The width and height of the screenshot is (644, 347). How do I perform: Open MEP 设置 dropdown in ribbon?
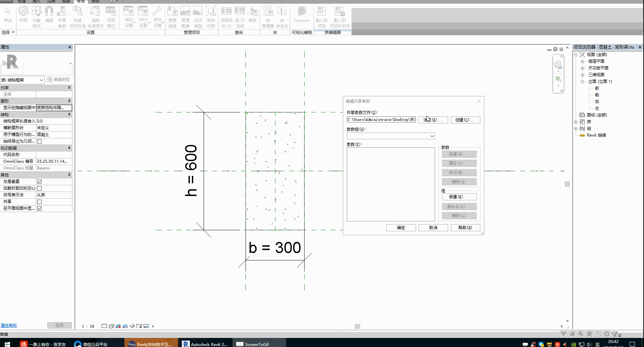coord(144,17)
